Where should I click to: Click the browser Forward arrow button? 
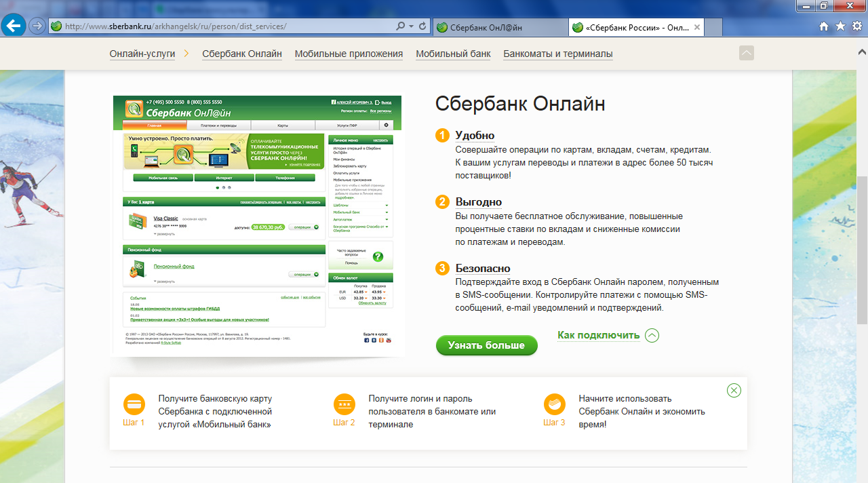click(37, 26)
